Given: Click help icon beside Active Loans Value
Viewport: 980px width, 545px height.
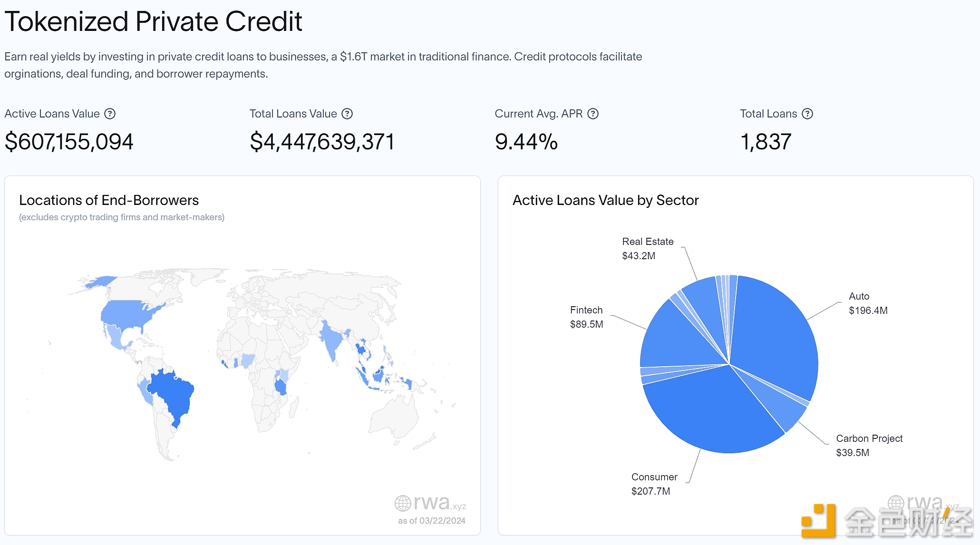Looking at the screenshot, I should pyautogui.click(x=110, y=114).
